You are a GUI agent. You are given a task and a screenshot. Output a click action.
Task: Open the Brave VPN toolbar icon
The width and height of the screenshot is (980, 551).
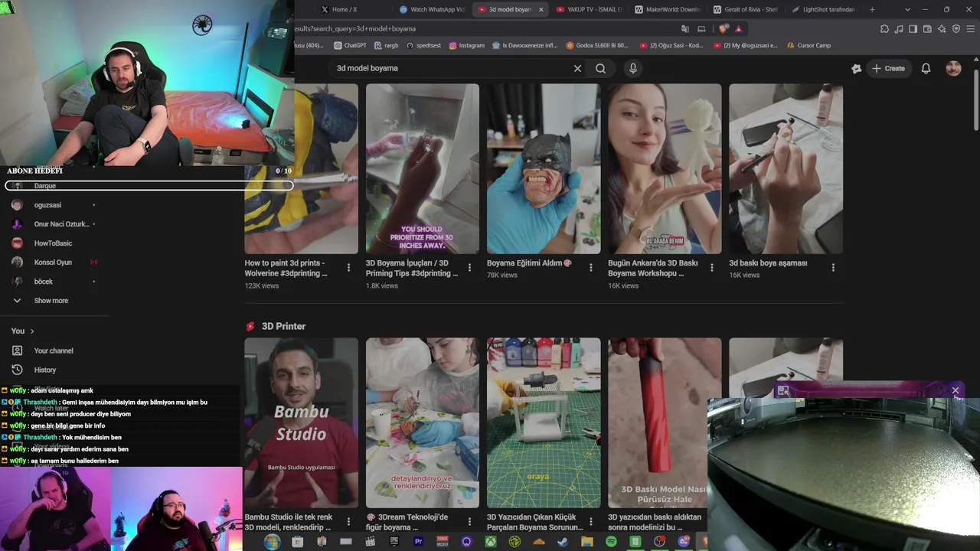956,29
